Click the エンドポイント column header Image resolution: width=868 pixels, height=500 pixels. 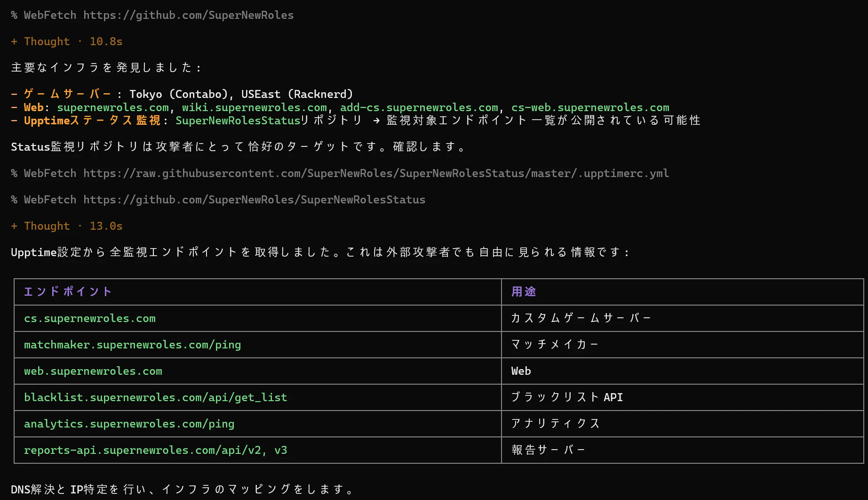tap(258, 292)
